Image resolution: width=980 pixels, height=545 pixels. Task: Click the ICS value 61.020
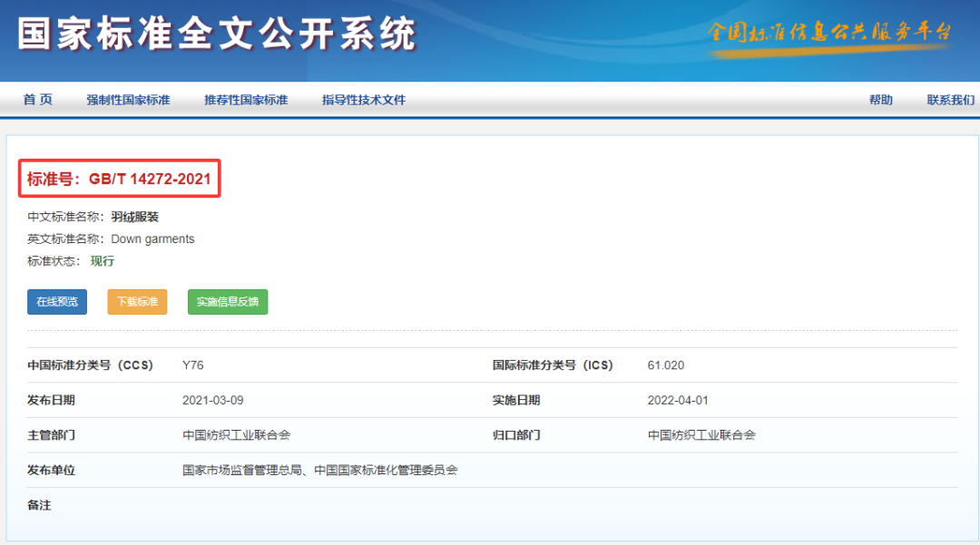[666, 365]
